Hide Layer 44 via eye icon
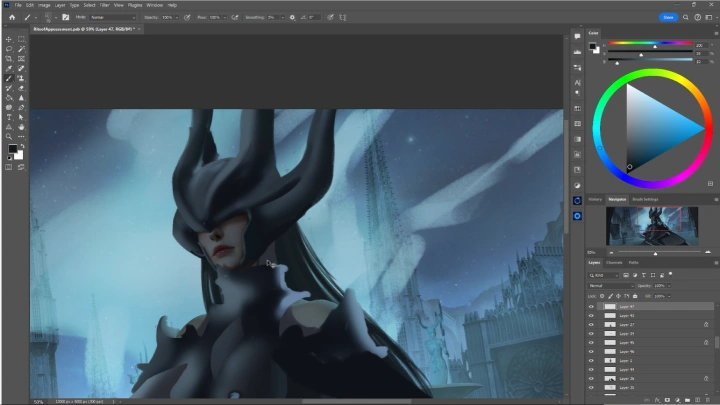720x405 pixels. [591, 370]
